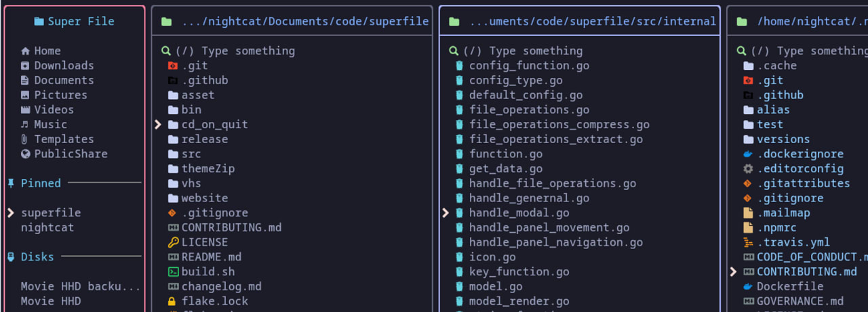Screen dimensions: 868x312
Task: Select GOVERNANCE.md file
Action: point(800,301)
